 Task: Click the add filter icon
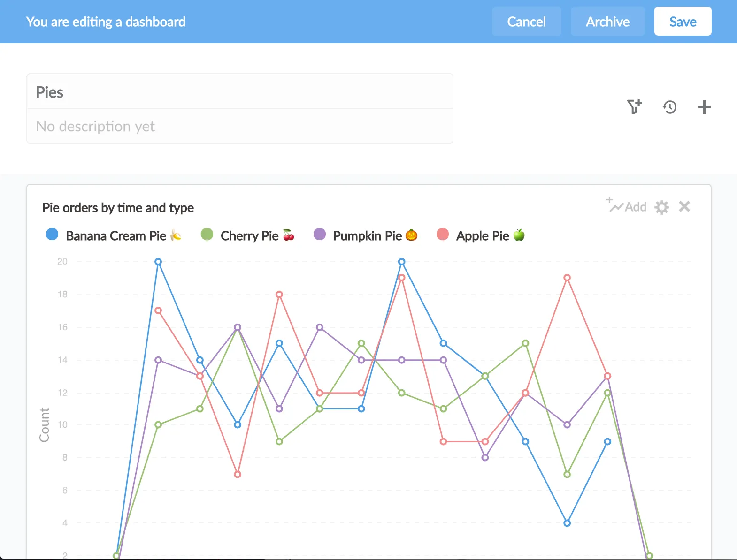[635, 107]
